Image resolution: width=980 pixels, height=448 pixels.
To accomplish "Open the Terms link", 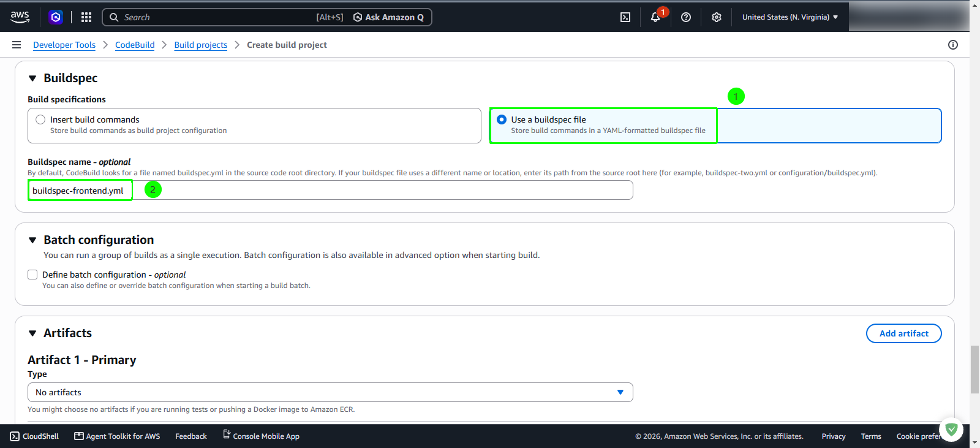I will click(871, 436).
